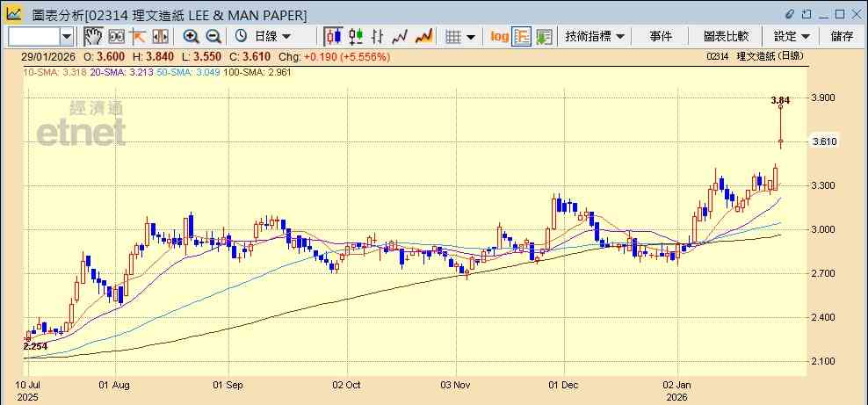
Task: Click the stock code input field
Action: point(33,37)
